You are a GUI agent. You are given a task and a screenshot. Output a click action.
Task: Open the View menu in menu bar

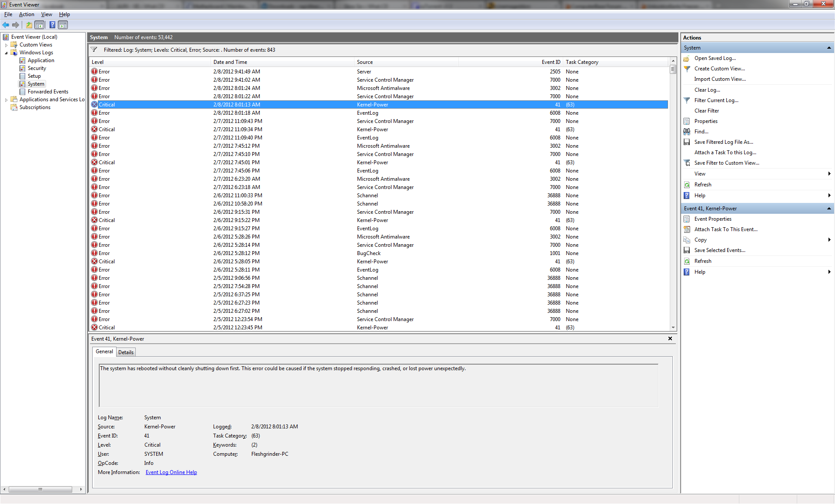[47, 14]
